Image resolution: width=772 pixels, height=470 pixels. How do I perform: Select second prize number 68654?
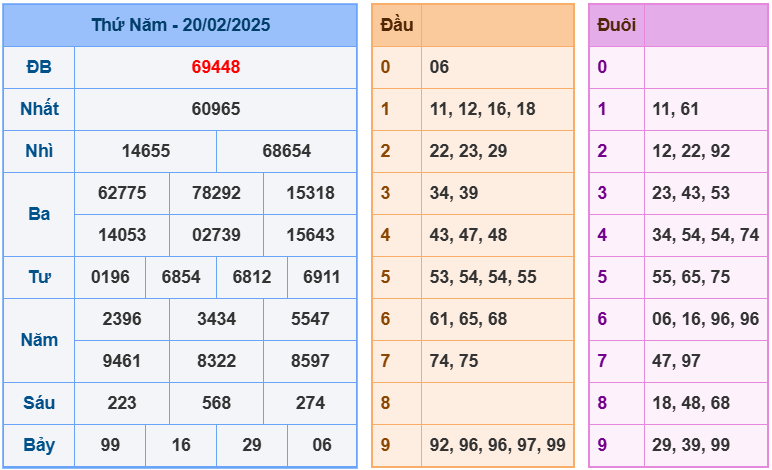(x=286, y=151)
